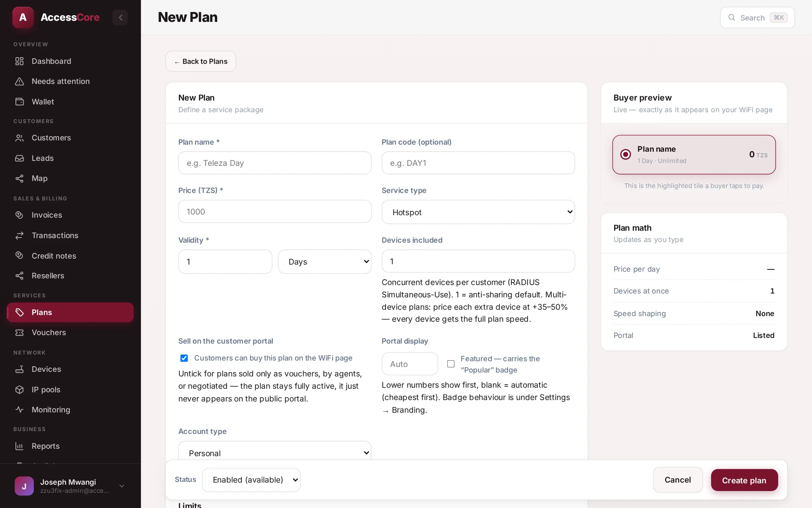Screen dimensions: 812x508
Task: Tick the Featured Popular badge checkbox
Action: tap(451, 364)
